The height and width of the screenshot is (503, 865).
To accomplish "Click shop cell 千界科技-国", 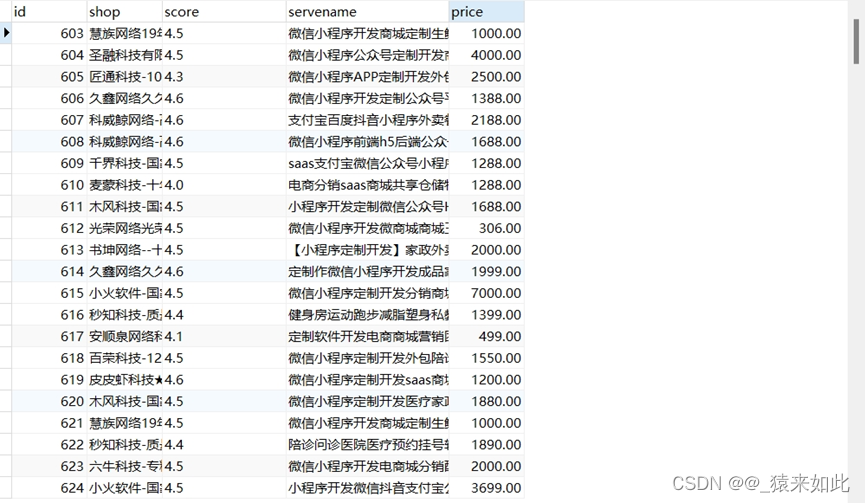I will tap(125, 163).
